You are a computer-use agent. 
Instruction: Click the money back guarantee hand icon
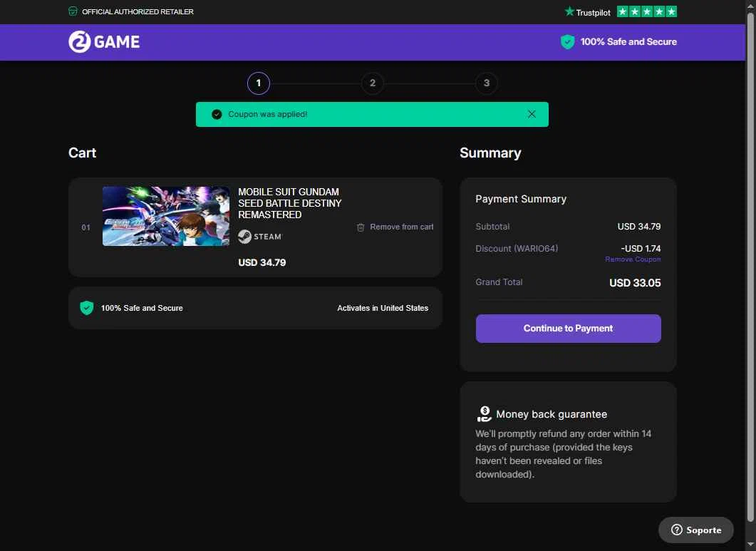point(484,414)
